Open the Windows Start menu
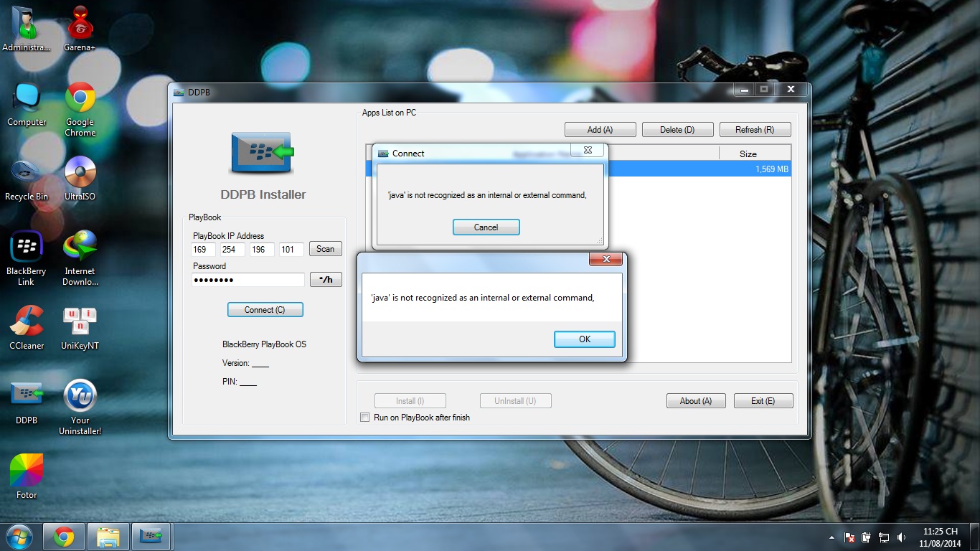Screen dimensions: 980x551 pos(19,537)
